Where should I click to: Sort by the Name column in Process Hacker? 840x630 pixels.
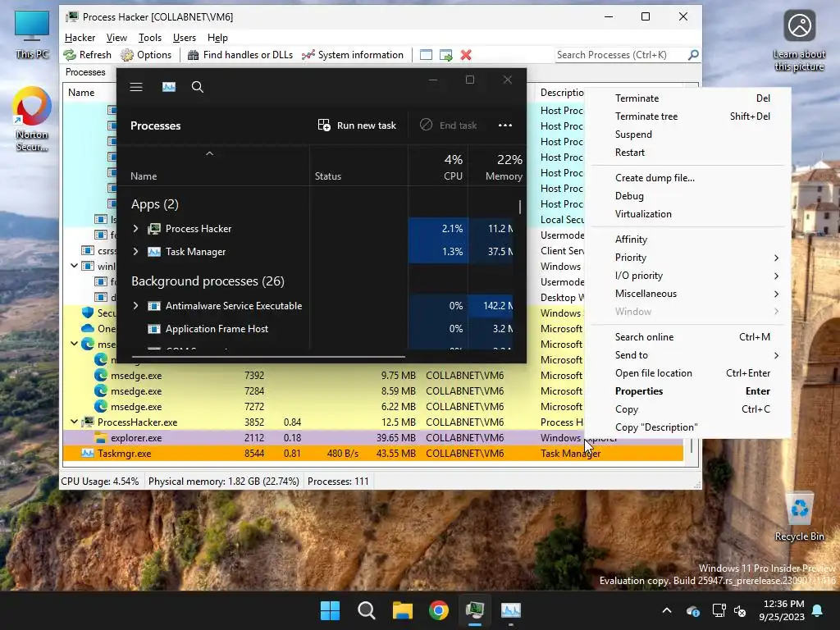coord(81,92)
